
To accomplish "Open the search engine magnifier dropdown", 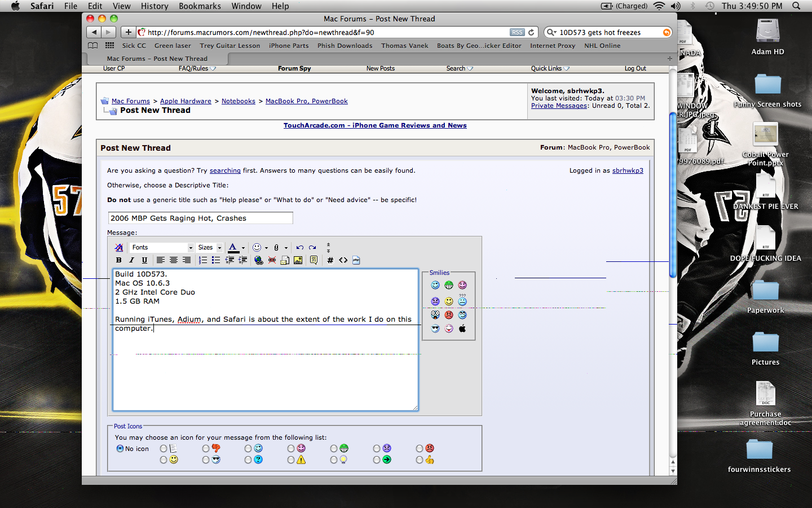I will (x=551, y=33).
